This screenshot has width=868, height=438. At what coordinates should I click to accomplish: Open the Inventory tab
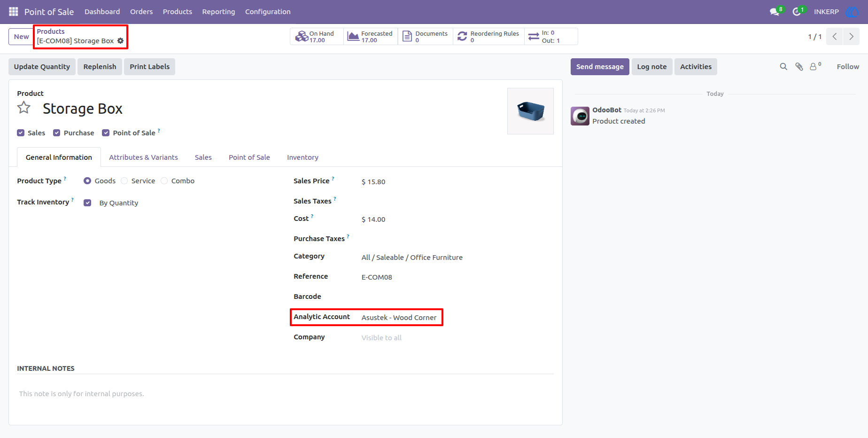[302, 157]
